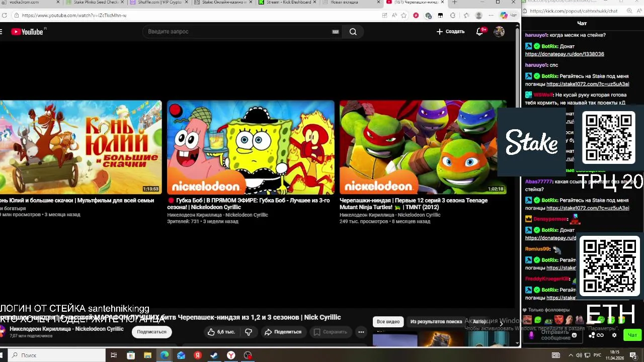Click the 'Сохранить' save button

tap(331, 332)
